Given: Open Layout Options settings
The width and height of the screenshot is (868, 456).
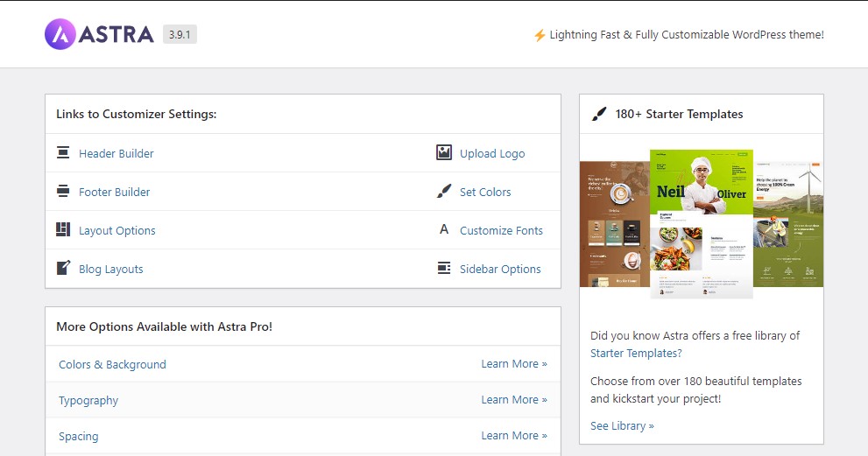Looking at the screenshot, I should tap(116, 231).
